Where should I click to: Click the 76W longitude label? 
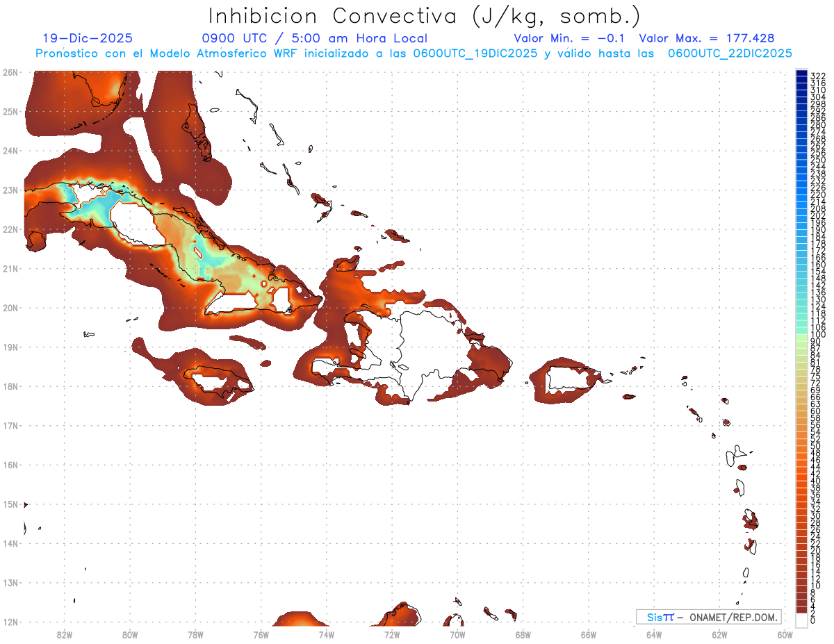click(x=261, y=634)
